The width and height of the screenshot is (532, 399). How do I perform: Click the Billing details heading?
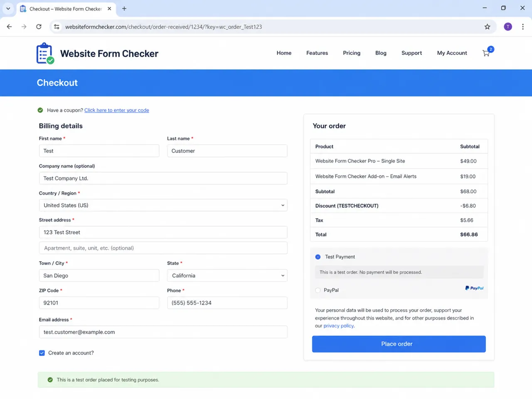[x=61, y=126]
